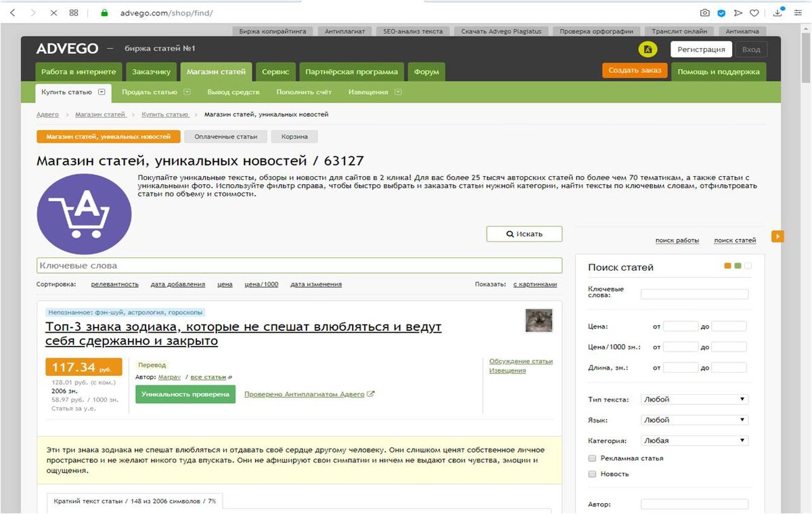812x514 pixels.
Task: Click the Регистрация button
Action: 702,49
